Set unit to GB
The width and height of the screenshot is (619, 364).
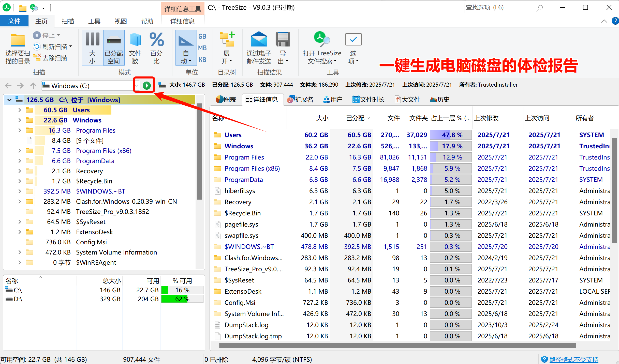click(202, 36)
